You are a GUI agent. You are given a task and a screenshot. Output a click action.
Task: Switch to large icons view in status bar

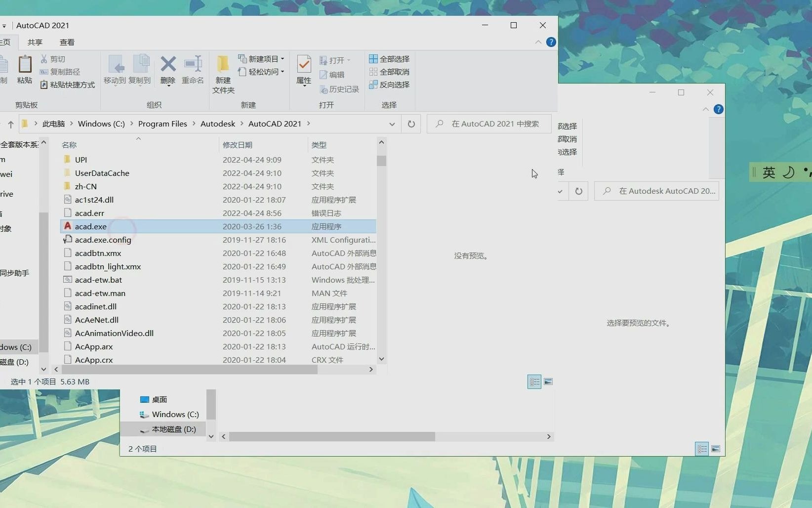coord(548,381)
